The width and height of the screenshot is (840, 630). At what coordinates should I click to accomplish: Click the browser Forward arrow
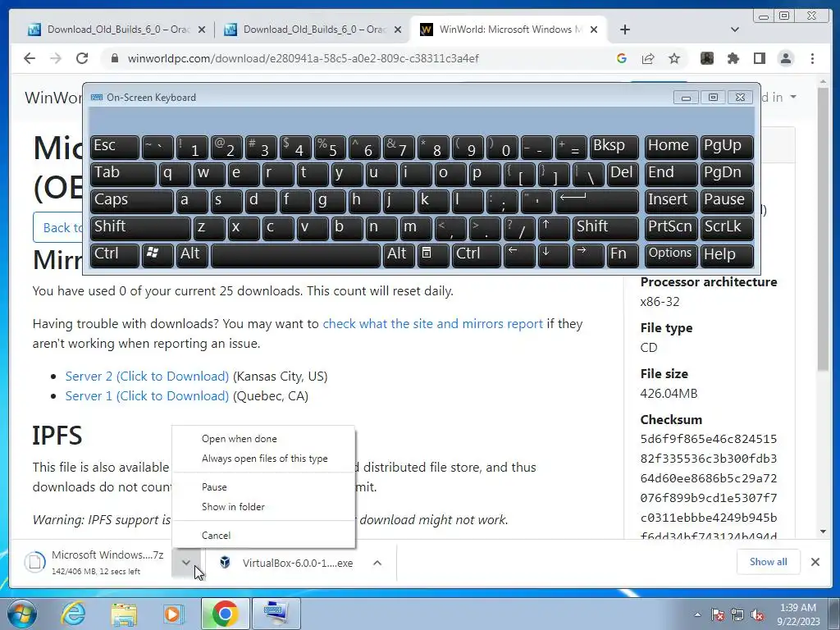[56, 58]
